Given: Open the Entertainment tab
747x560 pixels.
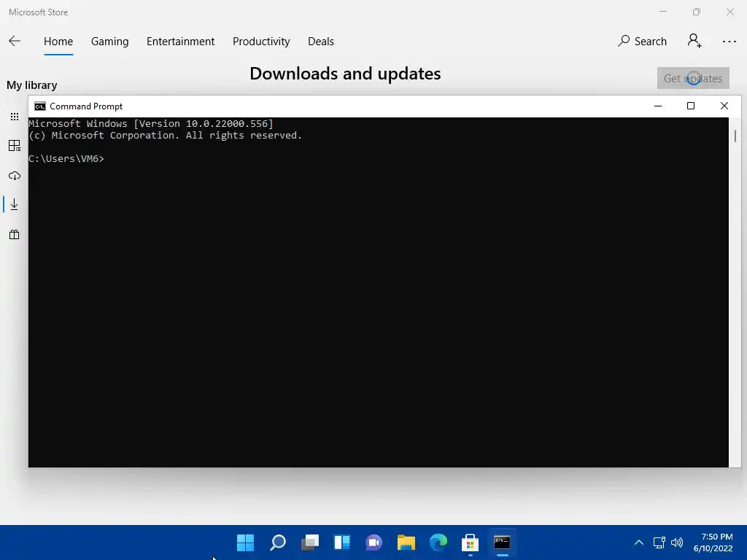Looking at the screenshot, I should (x=181, y=42).
